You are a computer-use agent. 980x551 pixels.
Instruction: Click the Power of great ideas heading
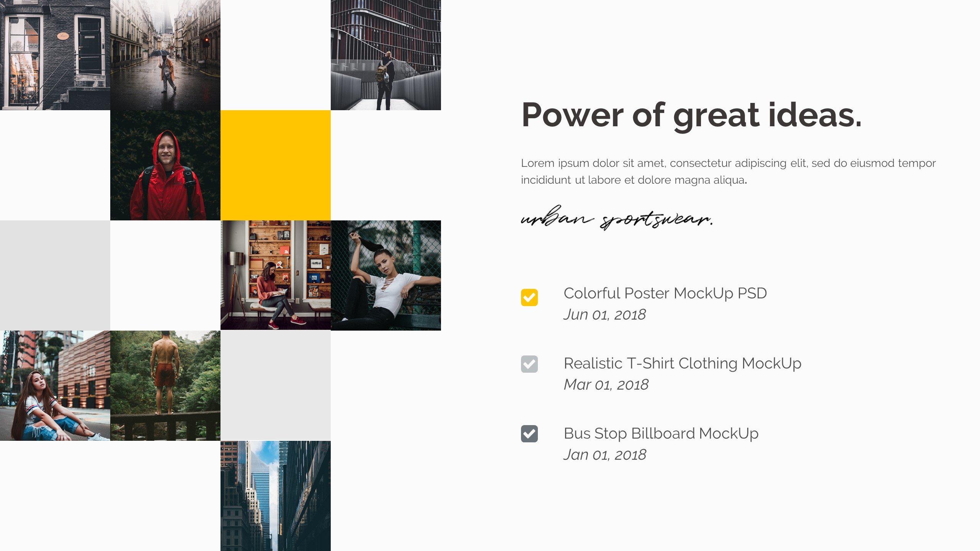point(692,116)
